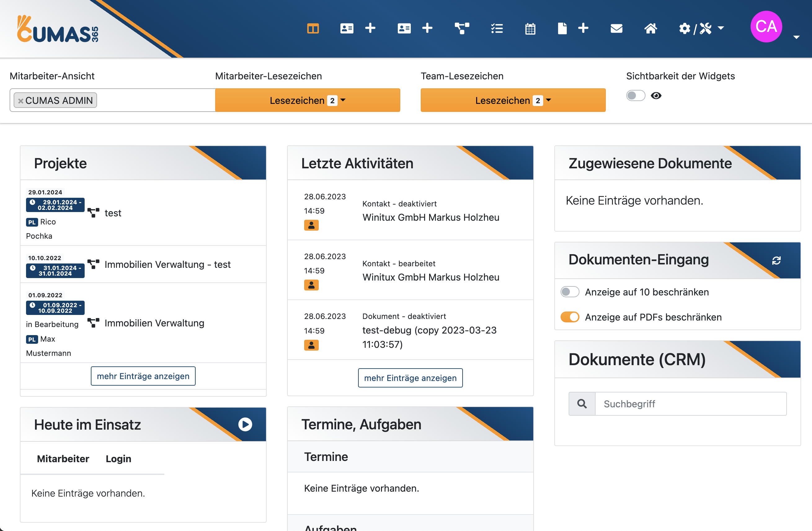Refresh the Dokumenten-Eingang widget
Image resolution: width=812 pixels, height=531 pixels.
[x=776, y=261]
